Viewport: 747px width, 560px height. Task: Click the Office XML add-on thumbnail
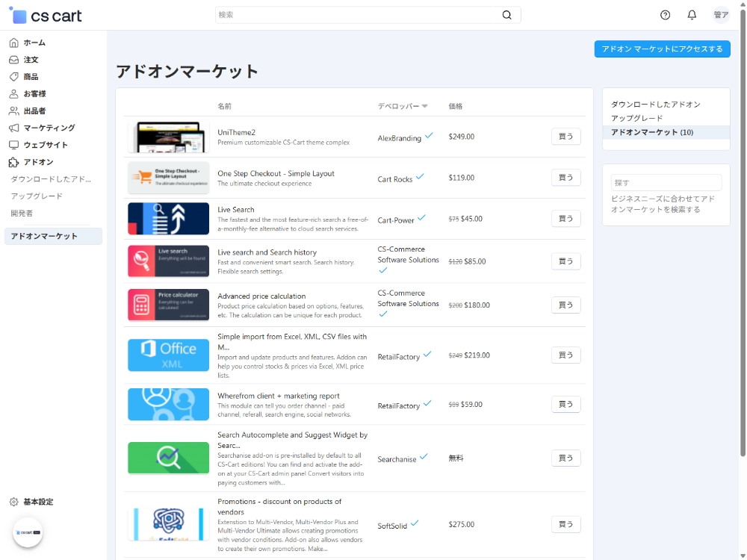[x=168, y=355]
